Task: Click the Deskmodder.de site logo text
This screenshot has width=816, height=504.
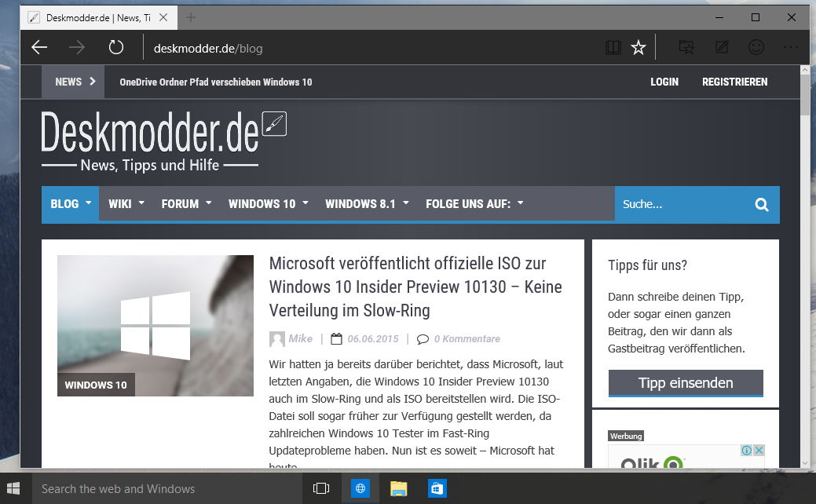Action: (x=150, y=132)
